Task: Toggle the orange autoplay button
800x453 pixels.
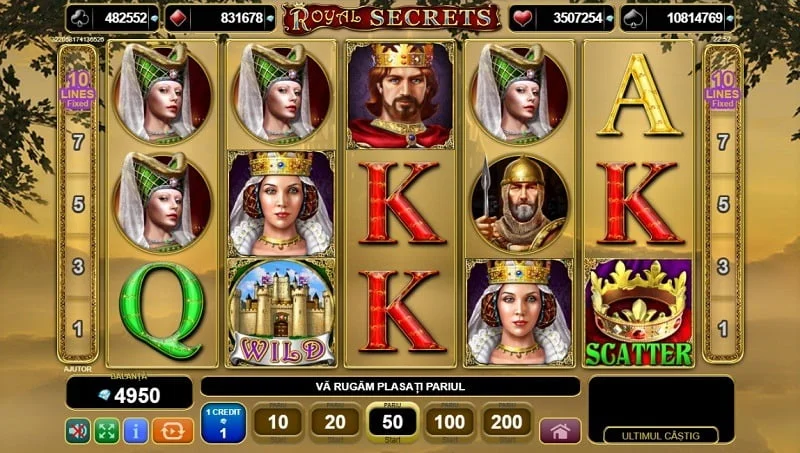Action: 173,431
